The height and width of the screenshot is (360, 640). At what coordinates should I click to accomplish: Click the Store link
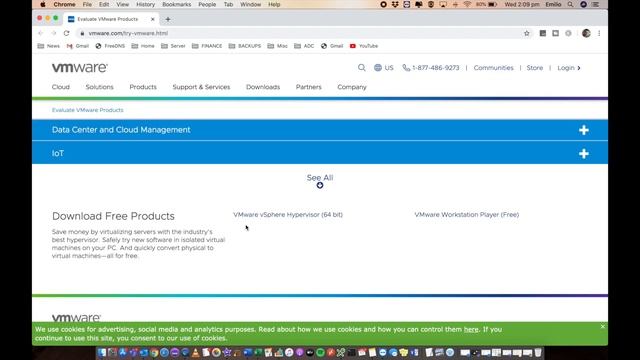coord(535,68)
